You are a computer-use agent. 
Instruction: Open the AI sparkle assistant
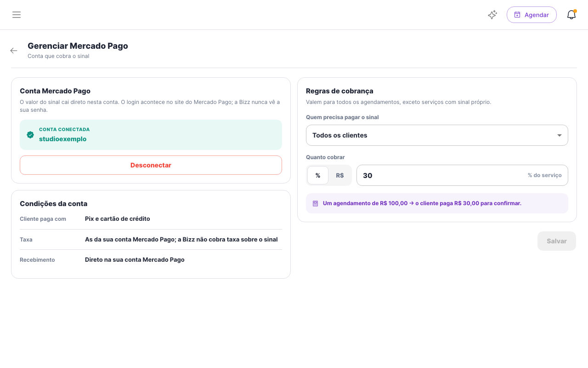(x=492, y=15)
